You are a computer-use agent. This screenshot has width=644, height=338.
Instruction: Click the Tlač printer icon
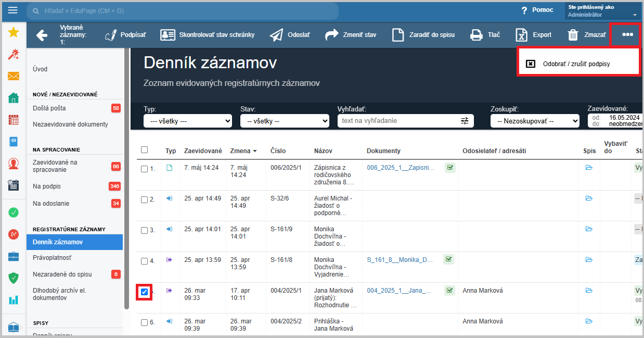coord(476,35)
